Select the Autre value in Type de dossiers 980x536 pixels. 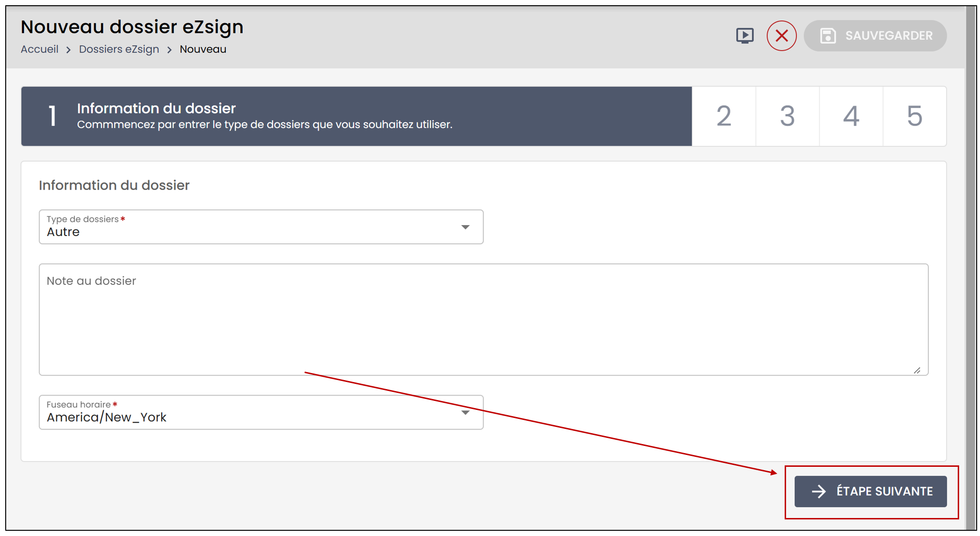[x=63, y=232]
